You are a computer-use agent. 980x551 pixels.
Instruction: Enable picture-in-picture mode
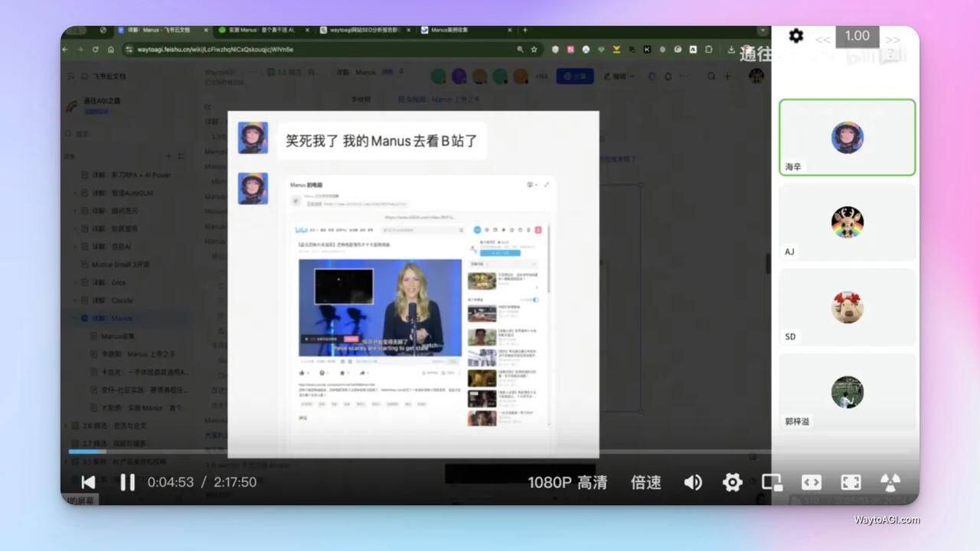tap(772, 482)
